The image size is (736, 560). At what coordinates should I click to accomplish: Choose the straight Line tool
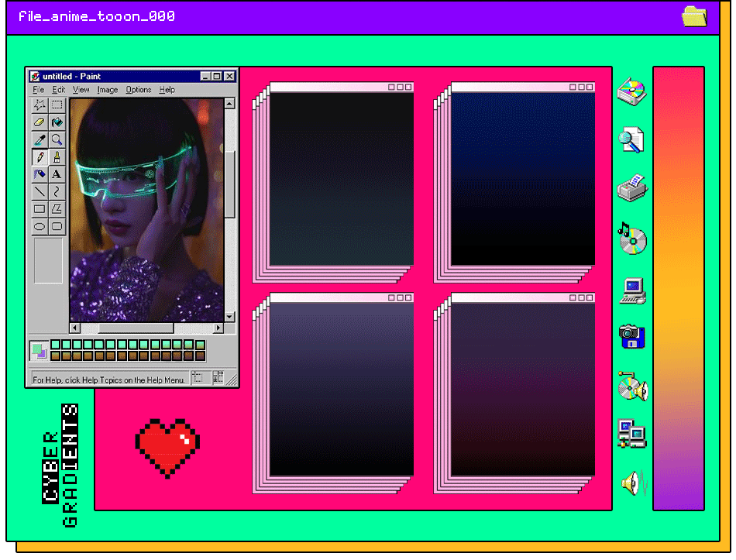(x=40, y=192)
